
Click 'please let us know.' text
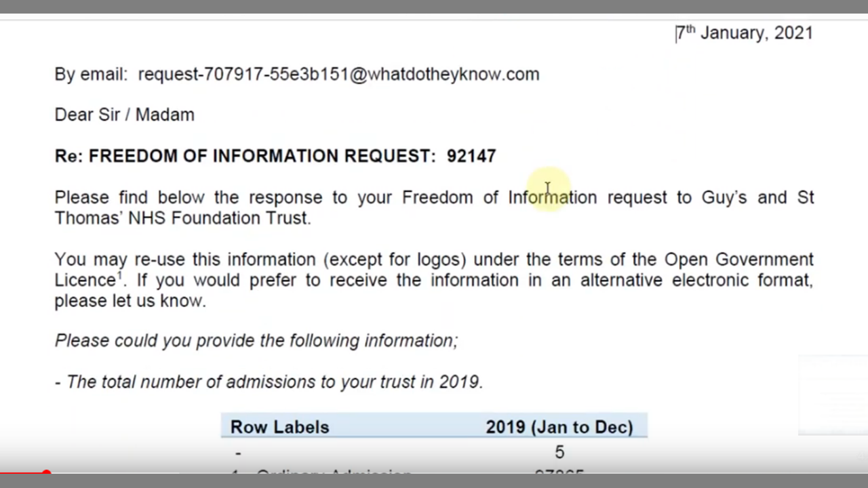click(x=130, y=301)
